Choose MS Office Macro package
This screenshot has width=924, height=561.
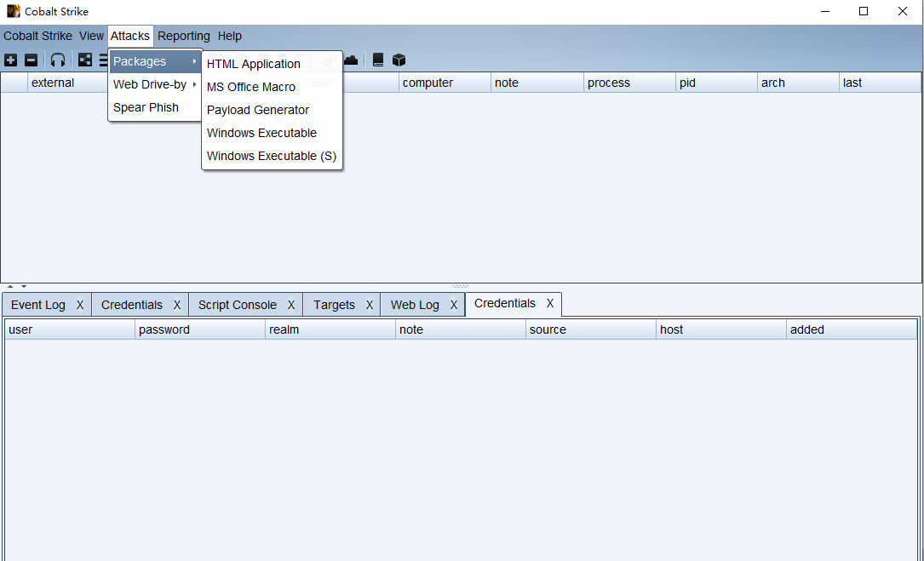(x=272, y=87)
